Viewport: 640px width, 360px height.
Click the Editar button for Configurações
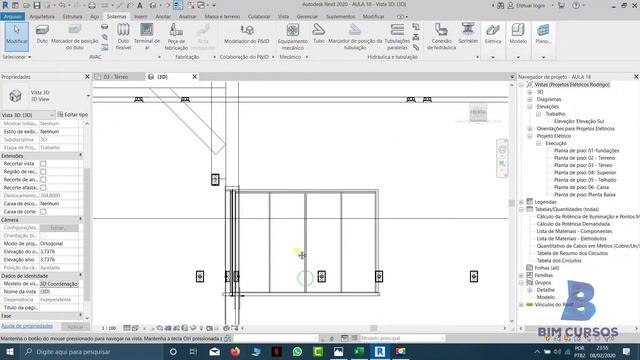click(x=59, y=228)
